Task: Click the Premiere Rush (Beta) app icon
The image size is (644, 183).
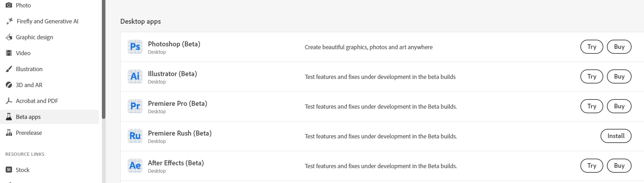Action: (135, 136)
